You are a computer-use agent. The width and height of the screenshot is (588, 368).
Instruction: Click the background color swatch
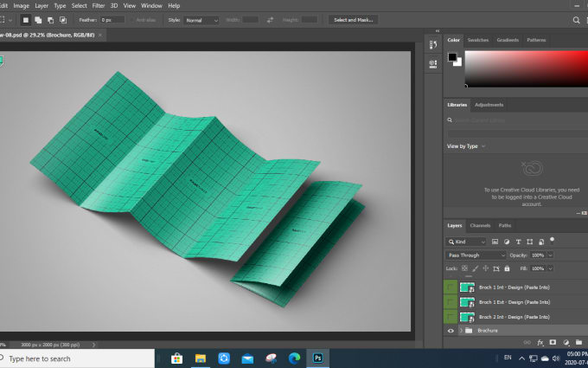coord(458,63)
